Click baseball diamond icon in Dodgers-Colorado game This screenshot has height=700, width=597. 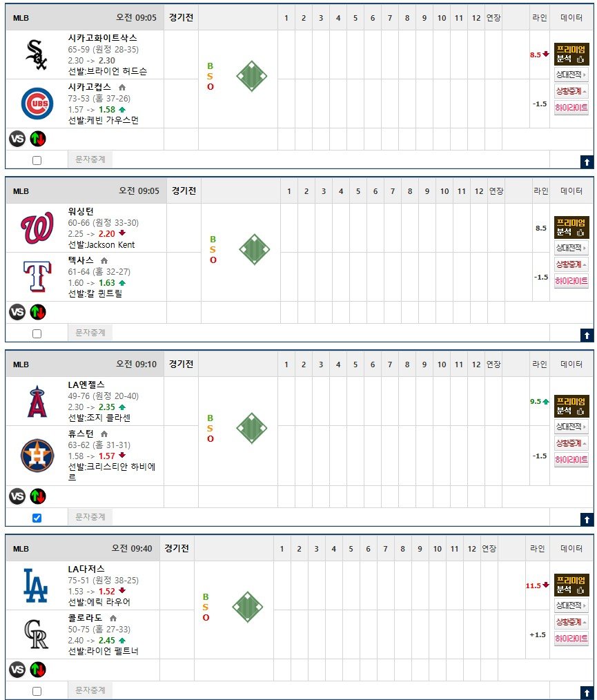248,607
